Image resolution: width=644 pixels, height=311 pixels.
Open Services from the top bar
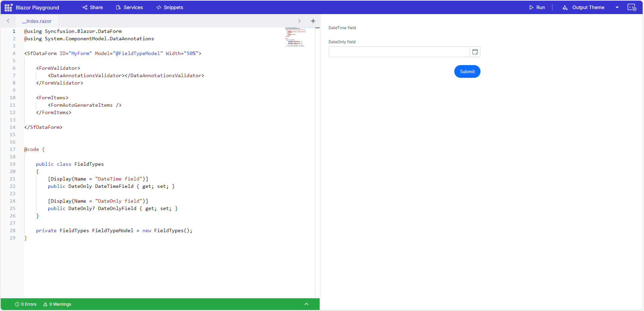point(129,7)
